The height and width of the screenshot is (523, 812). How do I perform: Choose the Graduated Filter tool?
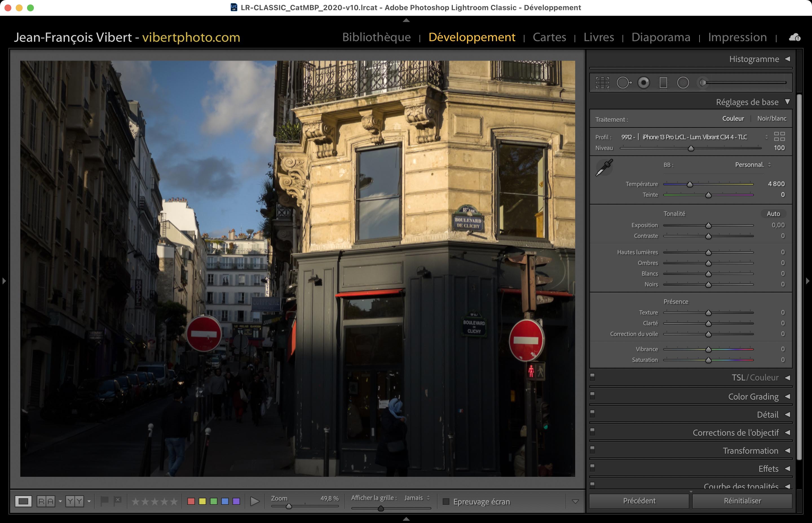(663, 83)
